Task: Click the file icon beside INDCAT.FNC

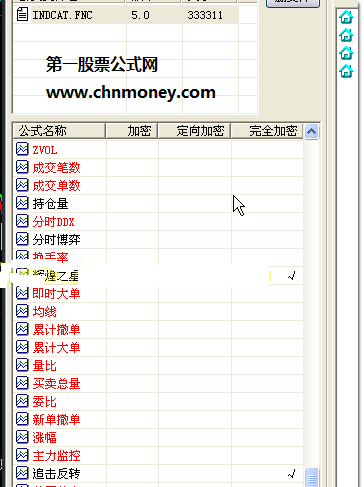Action: (x=22, y=15)
